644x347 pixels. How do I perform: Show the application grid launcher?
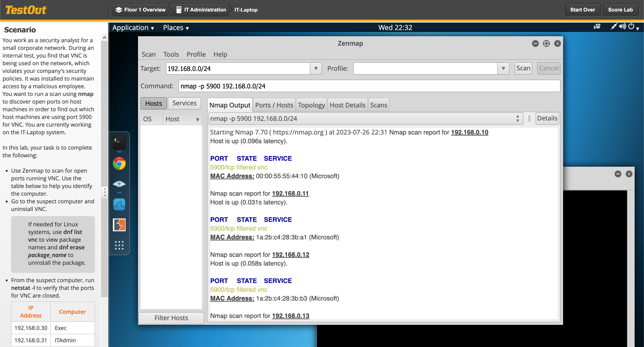point(119,245)
